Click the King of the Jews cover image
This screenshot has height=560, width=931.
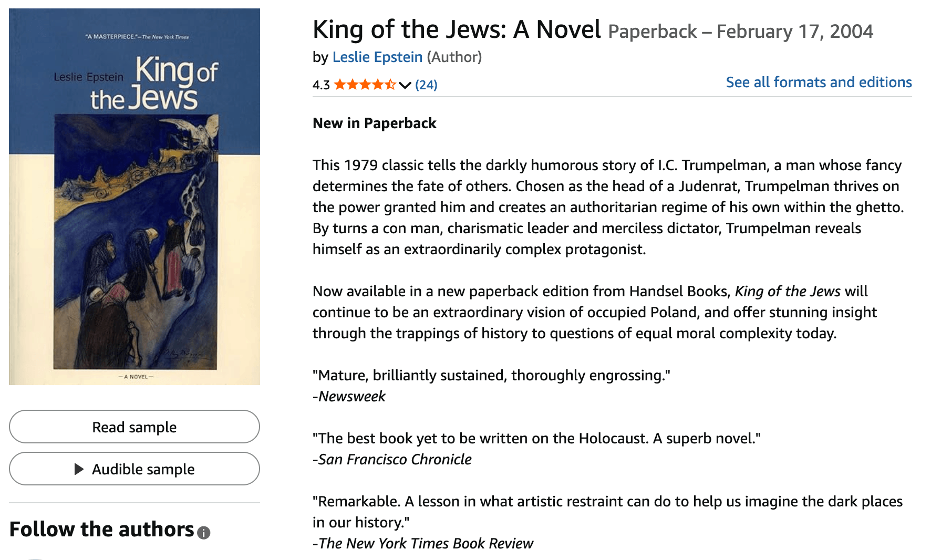[x=135, y=196]
